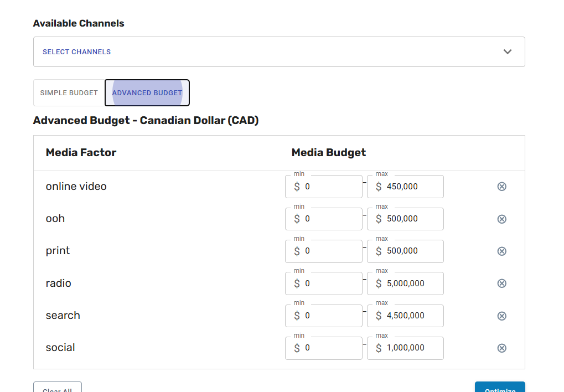Click the 'search' media factor label

[x=63, y=316]
